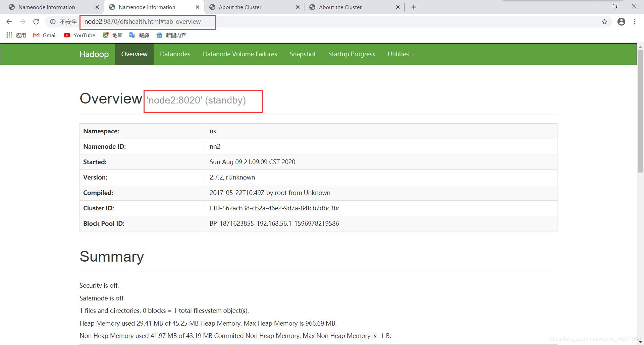Screen dimensions: 644x345
Task: Close the second About the Cluster tab
Action: click(398, 7)
